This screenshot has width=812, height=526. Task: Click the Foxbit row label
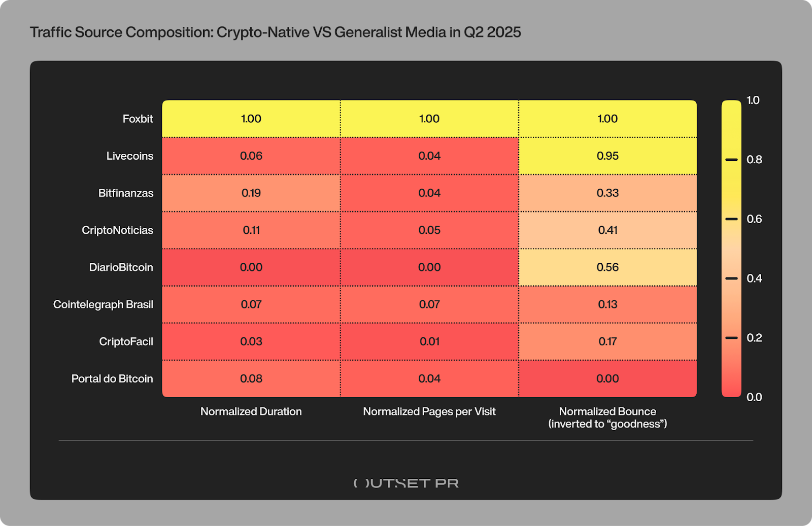point(138,119)
